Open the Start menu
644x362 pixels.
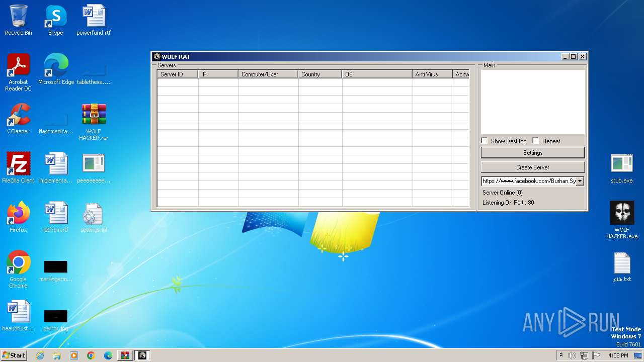click(14, 355)
